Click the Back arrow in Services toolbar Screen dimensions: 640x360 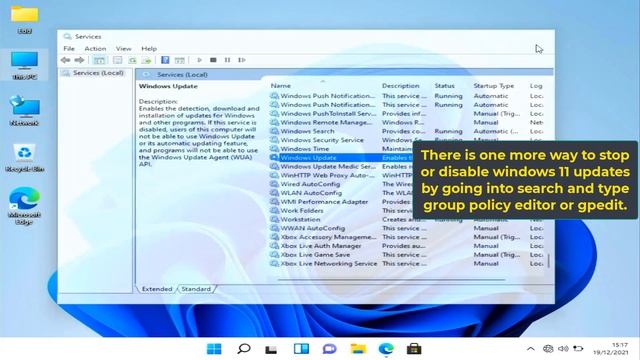[65, 60]
